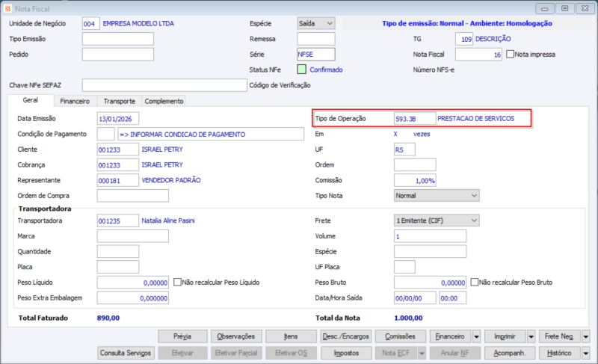Screen dimensions: 598x364
Task: Expand the arrow next to Nota ECF button
Action: click(x=422, y=353)
